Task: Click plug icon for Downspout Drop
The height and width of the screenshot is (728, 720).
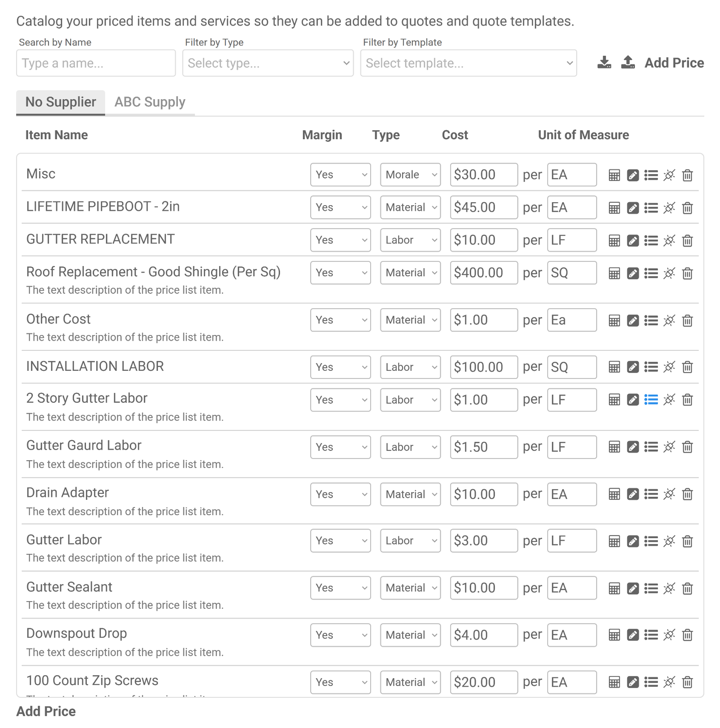Action: pos(669,635)
